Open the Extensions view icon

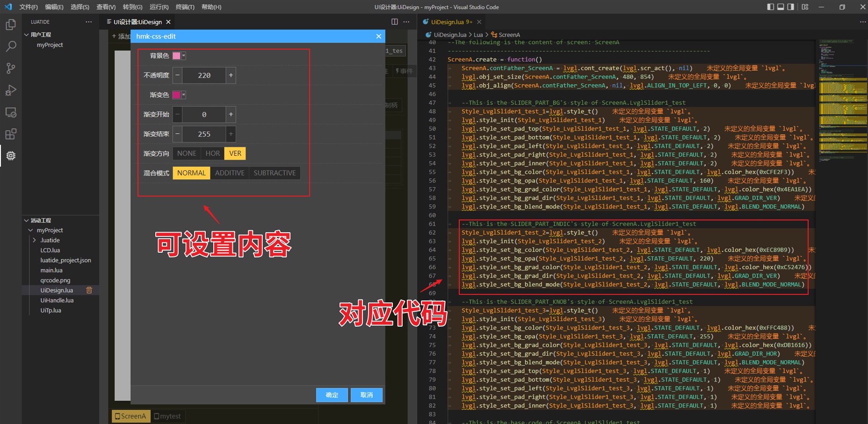click(11, 134)
